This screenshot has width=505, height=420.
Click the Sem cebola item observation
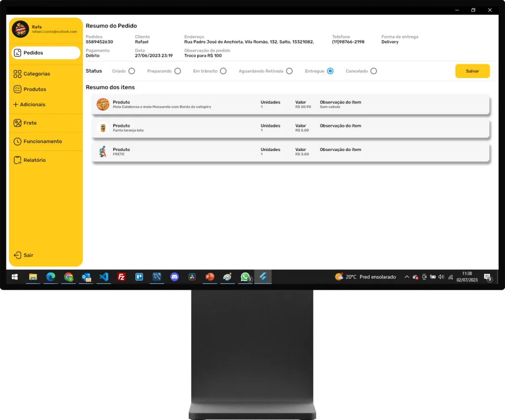(x=330, y=107)
